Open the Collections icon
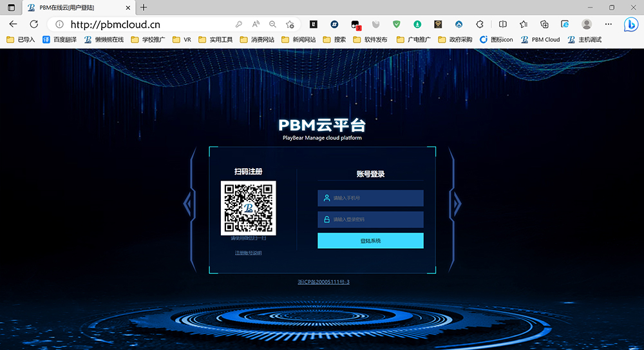Image resolution: width=644 pixels, height=350 pixels. point(545,24)
